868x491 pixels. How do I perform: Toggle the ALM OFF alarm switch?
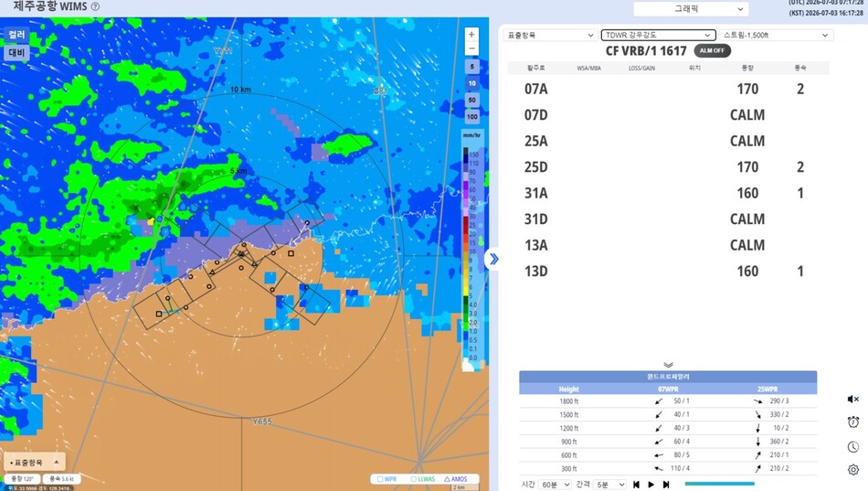pos(712,50)
